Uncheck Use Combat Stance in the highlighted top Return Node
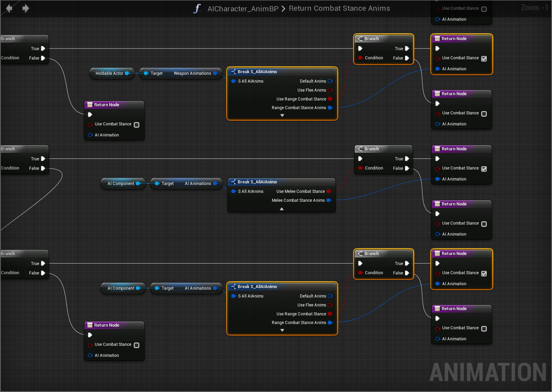The image size is (552, 392). 484,59
